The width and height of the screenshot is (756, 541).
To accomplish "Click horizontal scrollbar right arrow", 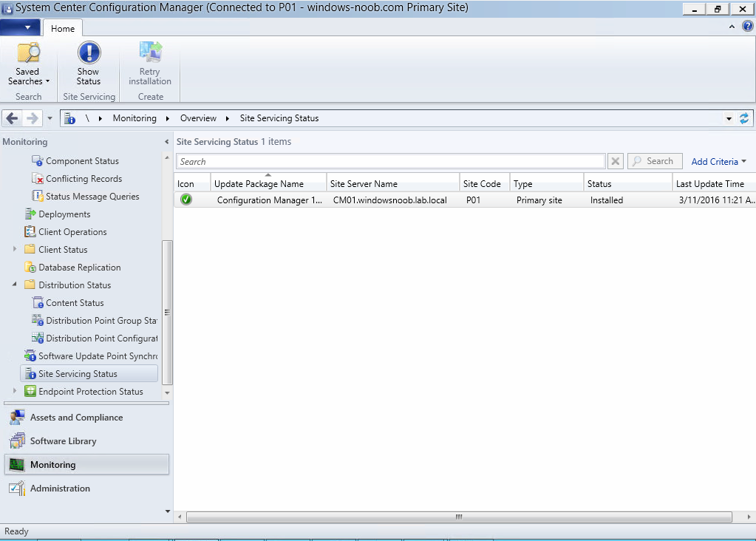I will 749,517.
